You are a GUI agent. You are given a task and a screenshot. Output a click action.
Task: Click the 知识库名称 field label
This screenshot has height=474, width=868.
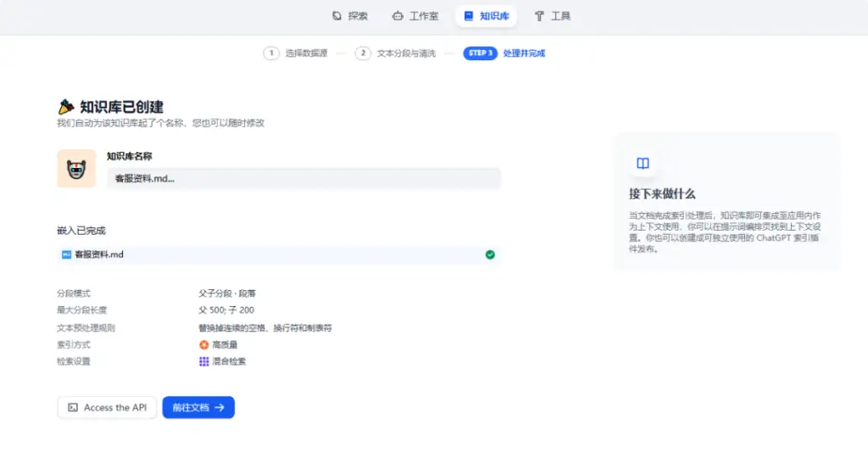click(x=130, y=156)
